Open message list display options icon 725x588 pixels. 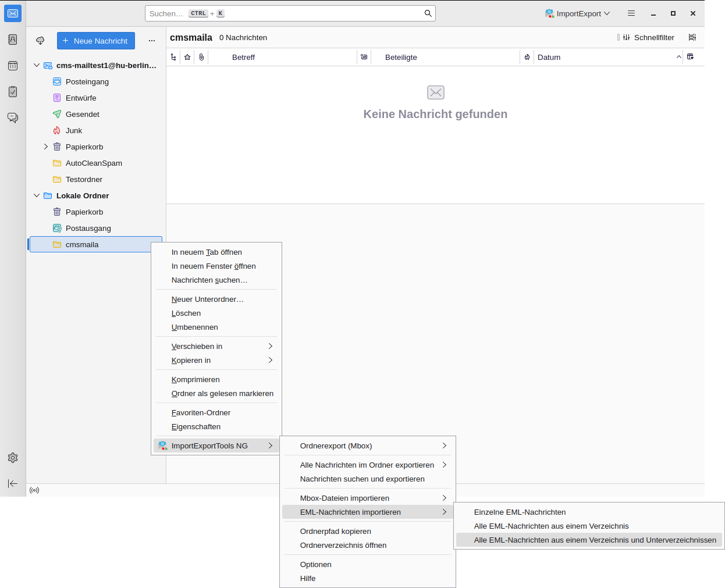point(692,37)
